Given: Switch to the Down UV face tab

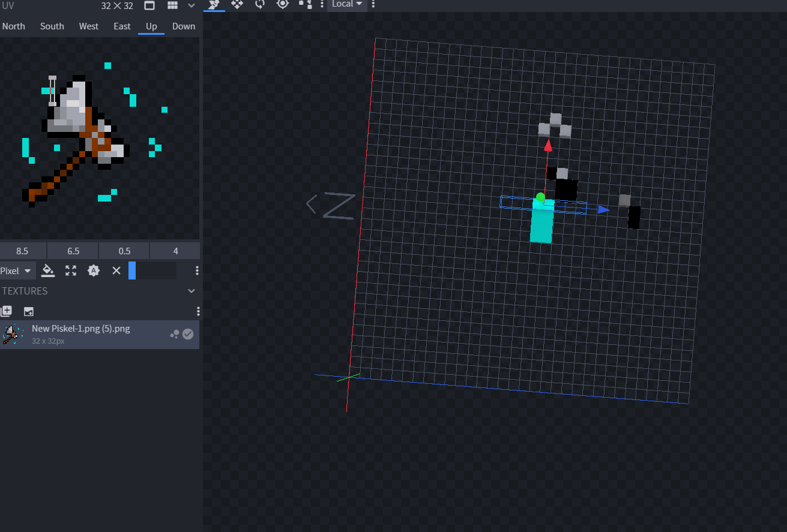Looking at the screenshot, I should click(184, 26).
